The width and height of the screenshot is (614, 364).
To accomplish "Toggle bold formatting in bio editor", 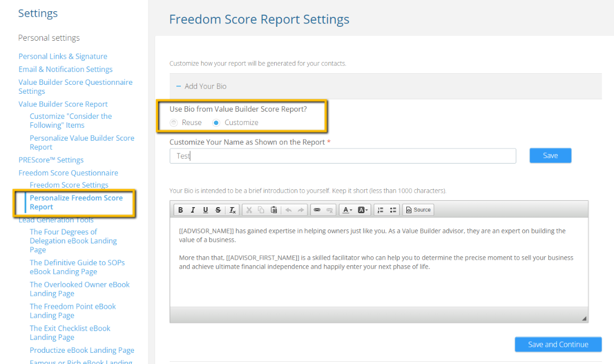I will [180, 210].
